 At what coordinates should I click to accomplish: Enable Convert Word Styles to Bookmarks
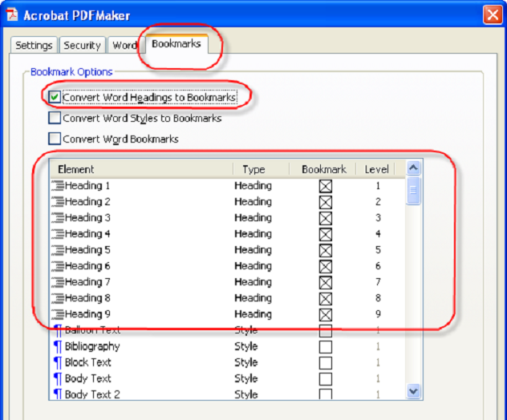55,118
